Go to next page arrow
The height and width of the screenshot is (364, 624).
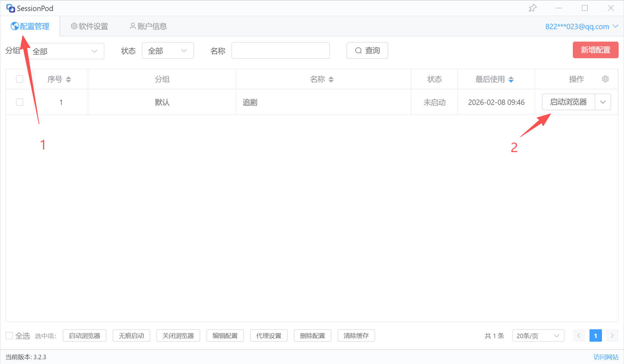coord(612,336)
